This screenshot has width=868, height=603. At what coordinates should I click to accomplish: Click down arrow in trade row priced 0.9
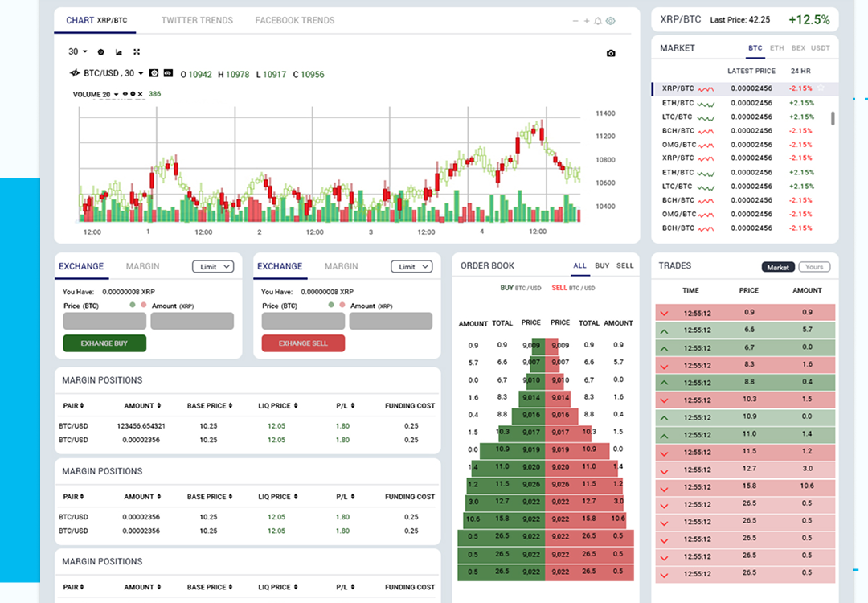(665, 314)
